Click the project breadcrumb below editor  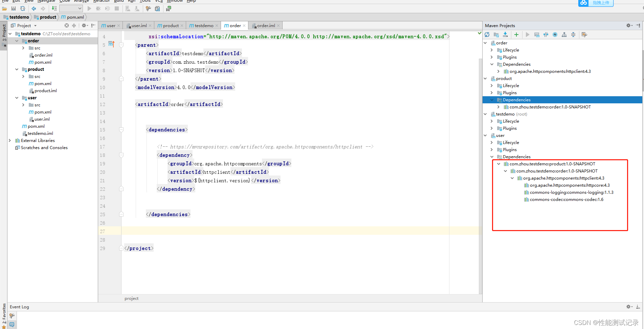tap(131, 298)
